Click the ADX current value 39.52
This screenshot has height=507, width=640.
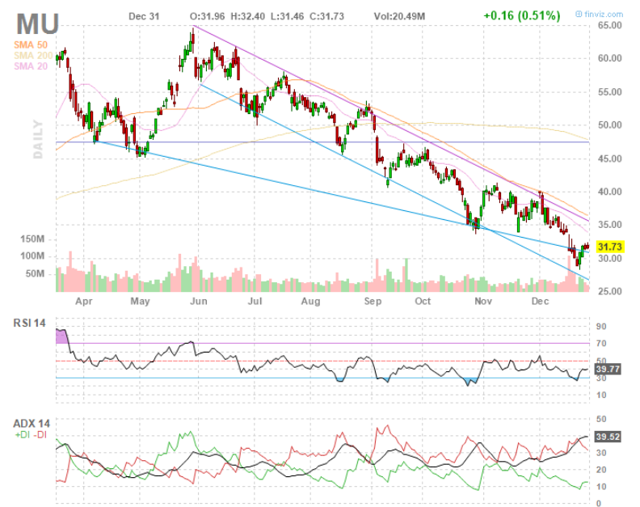click(608, 437)
